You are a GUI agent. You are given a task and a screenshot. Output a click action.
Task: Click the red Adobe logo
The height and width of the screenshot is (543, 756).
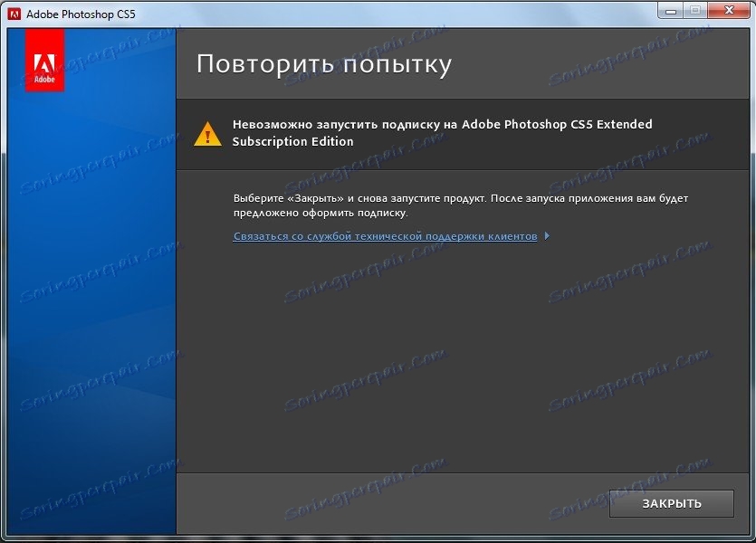pos(45,60)
